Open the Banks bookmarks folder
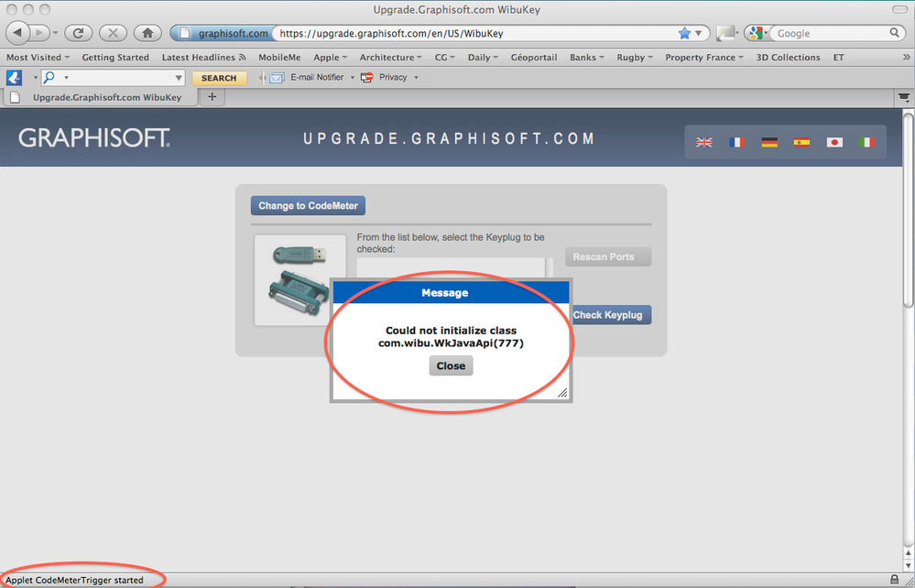The width and height of the screenshot is (915, 588). 587,57
